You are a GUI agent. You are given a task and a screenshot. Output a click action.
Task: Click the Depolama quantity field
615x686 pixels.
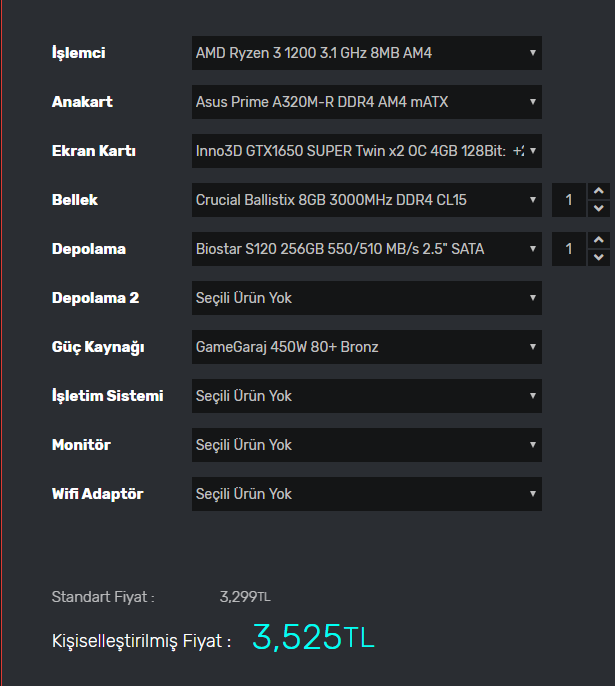pos(569,249)
